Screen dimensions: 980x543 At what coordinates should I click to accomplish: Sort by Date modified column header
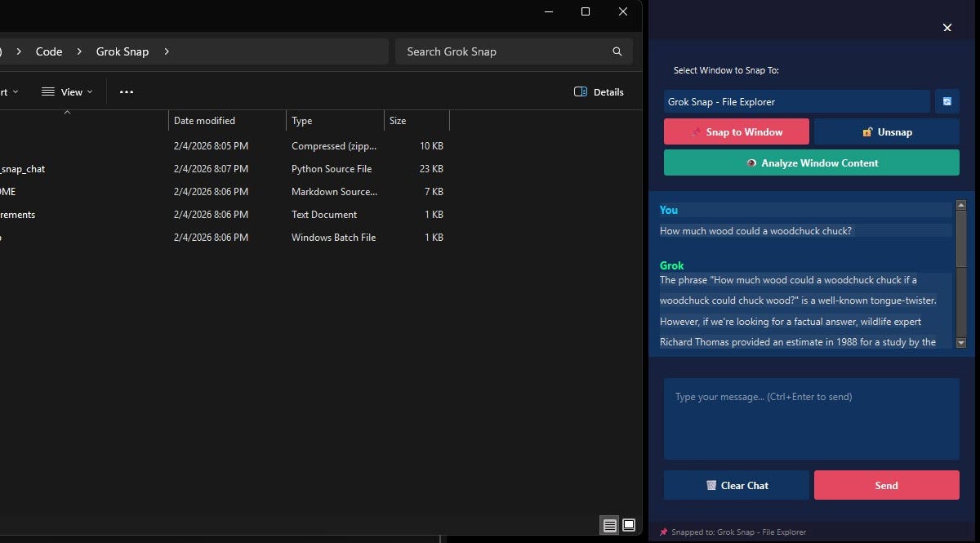(227, 121)
